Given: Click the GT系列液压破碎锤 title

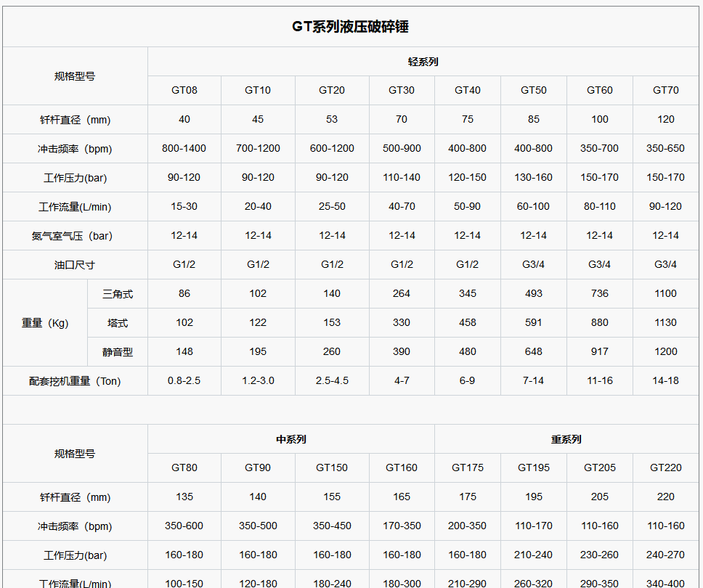Looking at the screenshot, I should pyautogui.click(x=351, y=27).
